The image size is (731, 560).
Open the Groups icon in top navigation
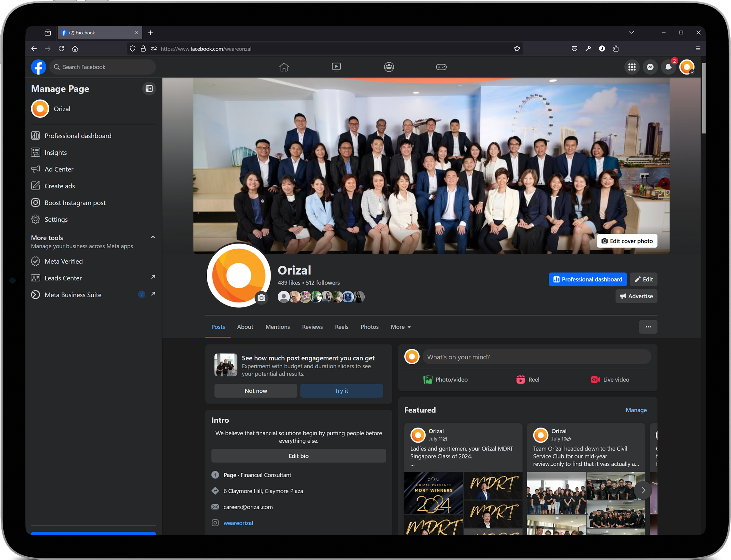[389, 67]
